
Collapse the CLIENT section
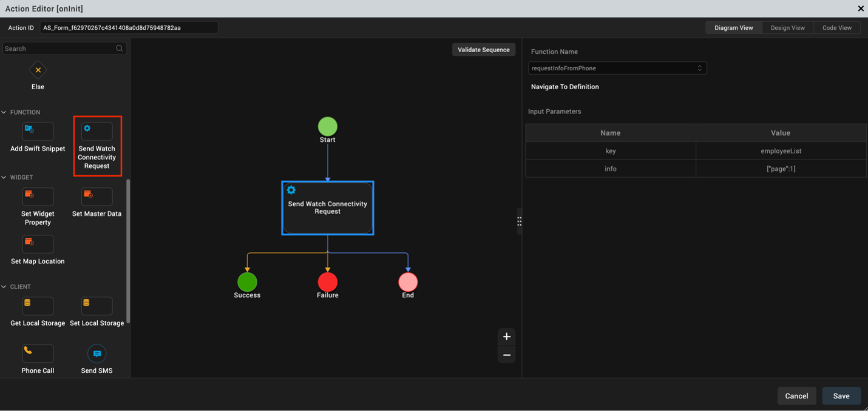4,286
